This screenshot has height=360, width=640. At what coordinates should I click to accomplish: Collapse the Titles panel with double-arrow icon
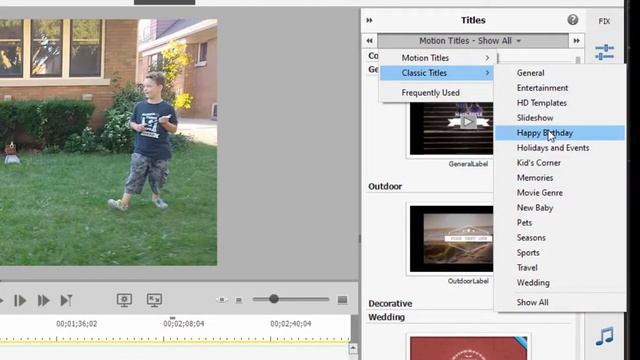coord(369,20)
